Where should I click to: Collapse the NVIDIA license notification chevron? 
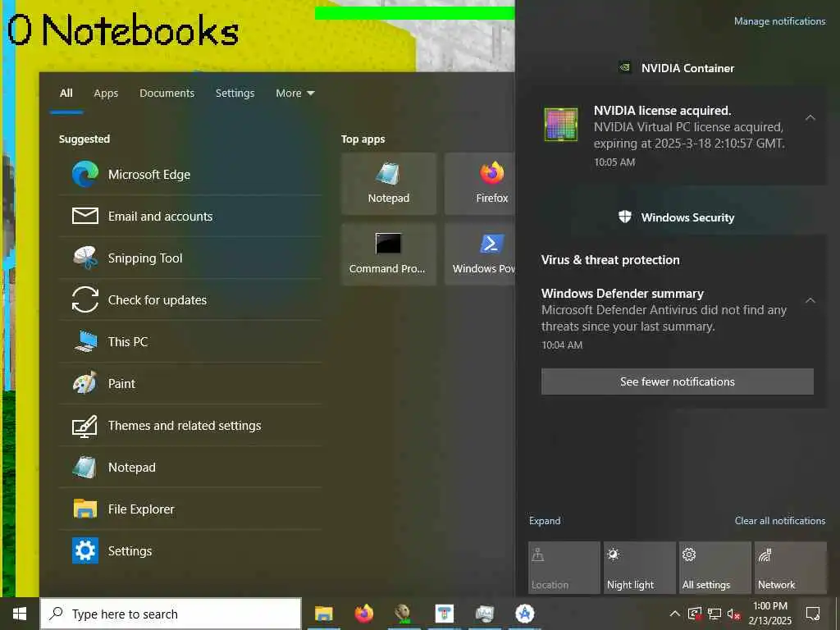click(x=810, y=117)
